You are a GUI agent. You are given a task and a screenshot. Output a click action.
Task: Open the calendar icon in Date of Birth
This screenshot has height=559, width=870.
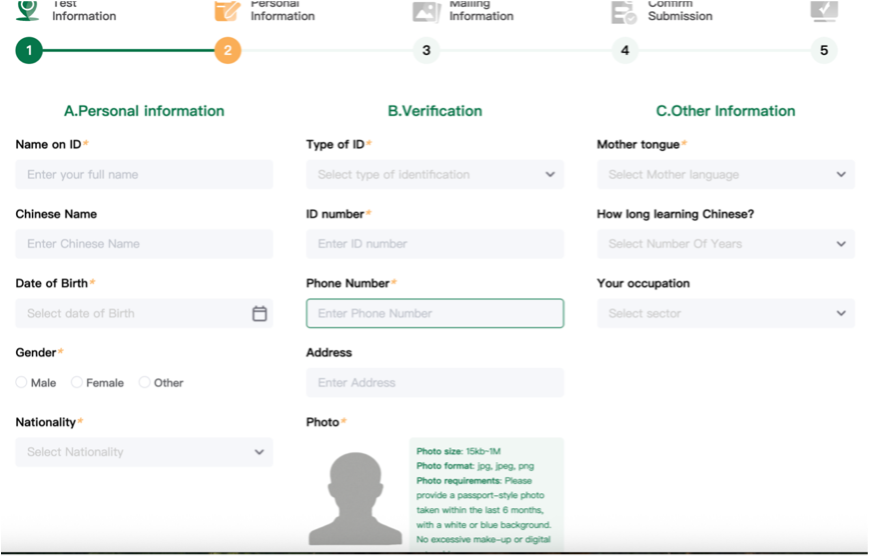pos(259,313)
